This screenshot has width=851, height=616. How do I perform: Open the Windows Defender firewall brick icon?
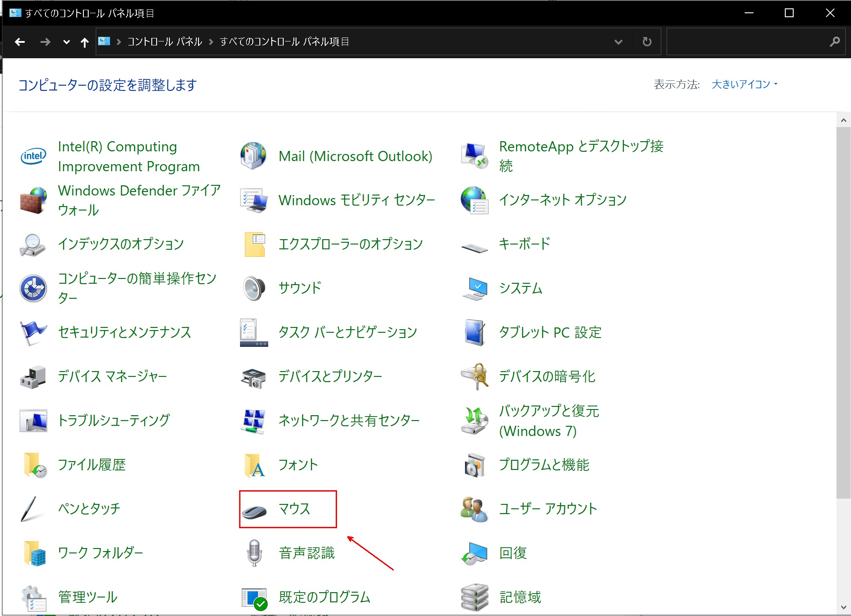coord(33,200)
